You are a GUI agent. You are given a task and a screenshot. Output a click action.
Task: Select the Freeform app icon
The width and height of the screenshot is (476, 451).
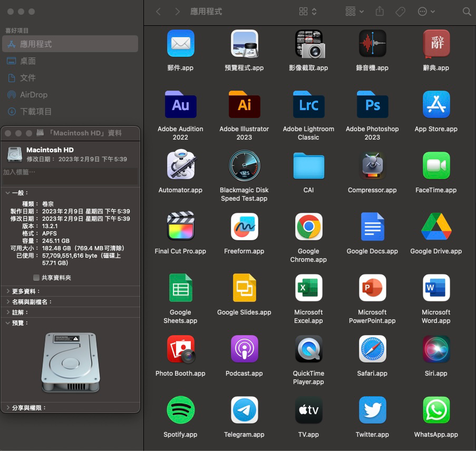pyautogui.click(x=245, y=227)
